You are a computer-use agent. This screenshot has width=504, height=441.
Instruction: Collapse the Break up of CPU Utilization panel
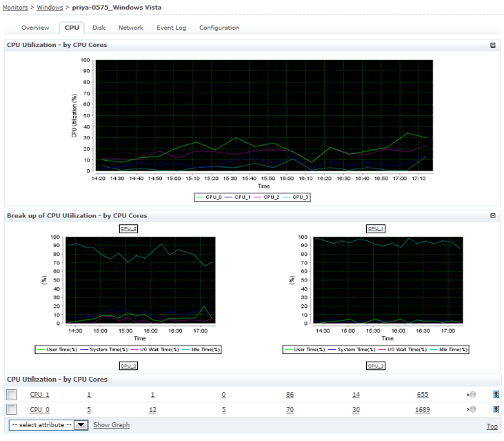pos(492,215)
